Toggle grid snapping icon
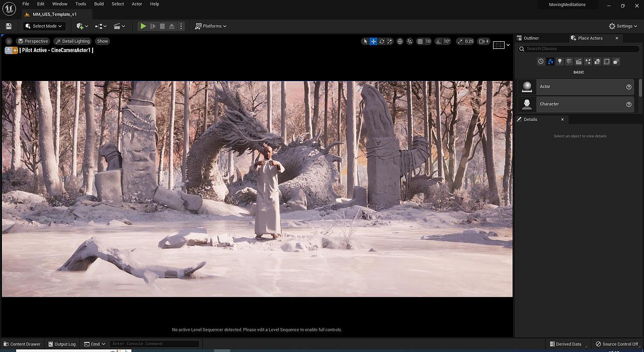The height and width of the screenshot is (352, 644). click(420, 41)
